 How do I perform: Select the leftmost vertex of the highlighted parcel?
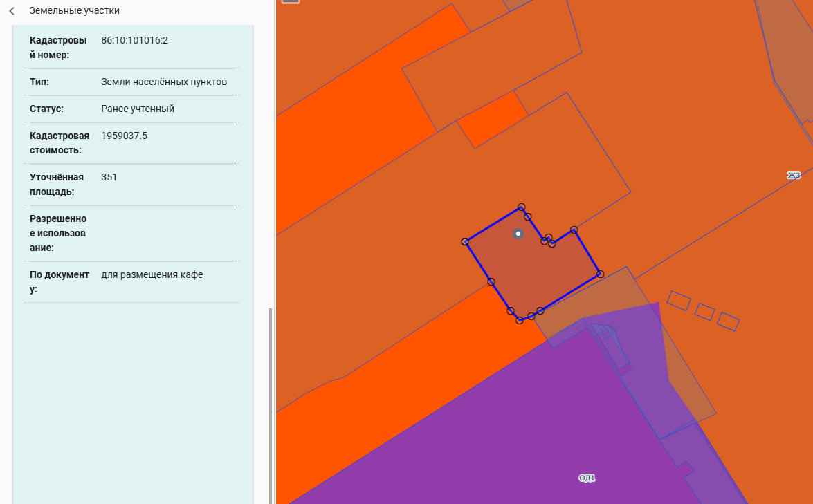coord(465,241)
